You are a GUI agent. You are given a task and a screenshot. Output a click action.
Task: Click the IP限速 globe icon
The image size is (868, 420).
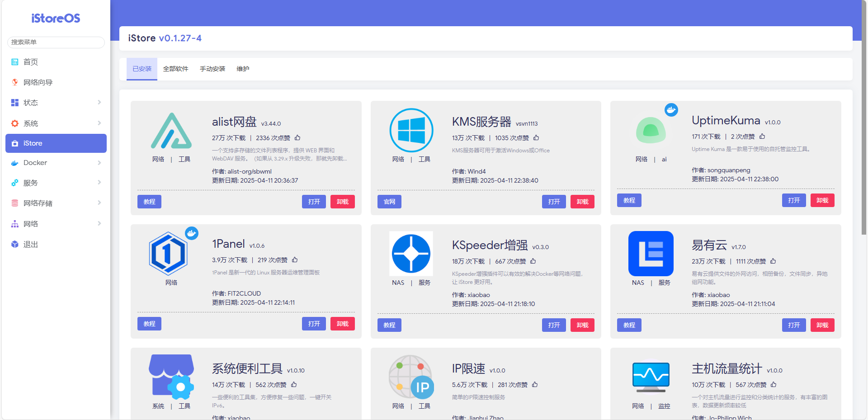(x=411, y=377)
